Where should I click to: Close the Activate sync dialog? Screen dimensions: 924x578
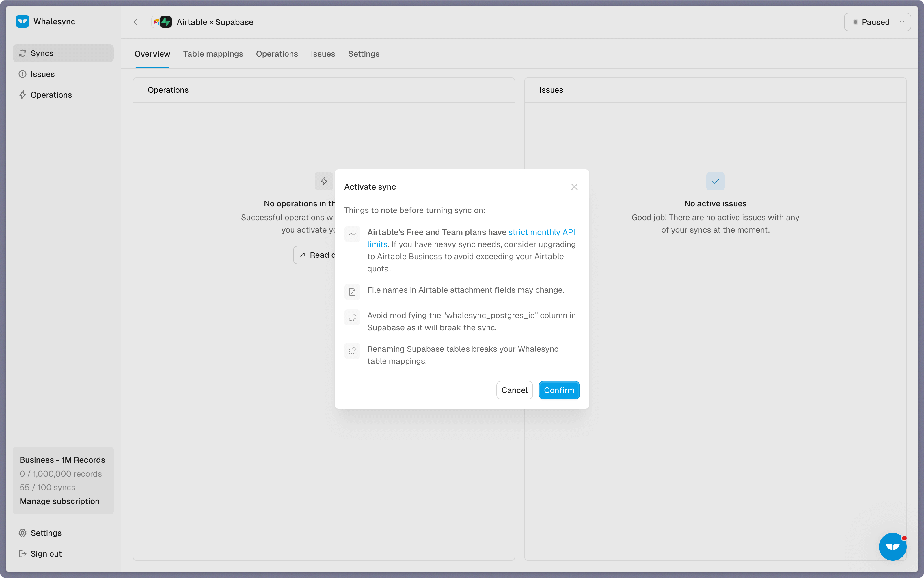coord(574,187)
